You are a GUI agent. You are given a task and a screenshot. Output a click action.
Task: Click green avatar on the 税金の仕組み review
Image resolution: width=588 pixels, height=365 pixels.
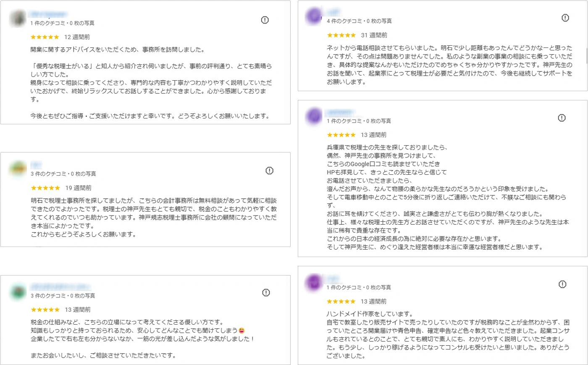[x=18, y=291]
